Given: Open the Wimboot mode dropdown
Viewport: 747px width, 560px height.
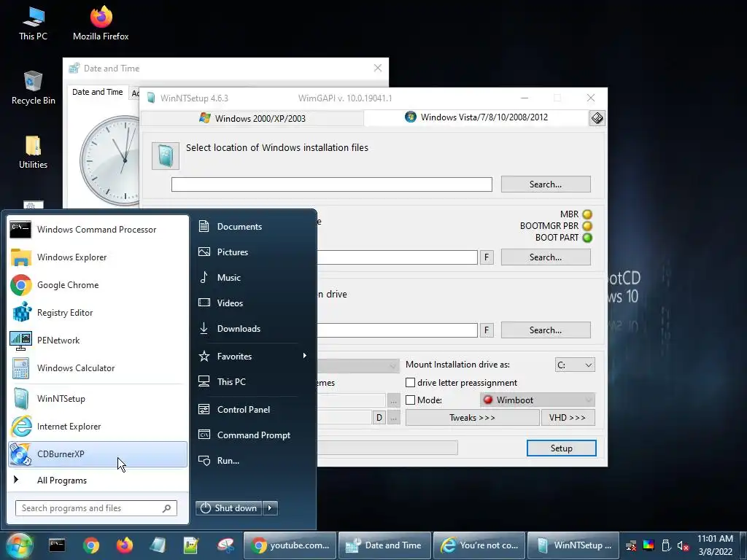Looking at the screenshot, I should [538, 400].
